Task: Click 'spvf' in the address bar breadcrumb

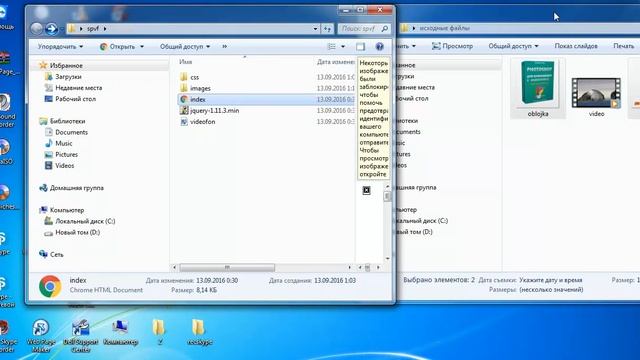Action: click(93, 29)
